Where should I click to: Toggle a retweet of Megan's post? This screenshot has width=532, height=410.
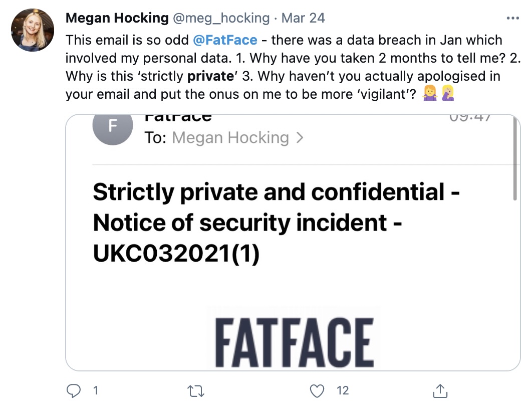(196, 390)
